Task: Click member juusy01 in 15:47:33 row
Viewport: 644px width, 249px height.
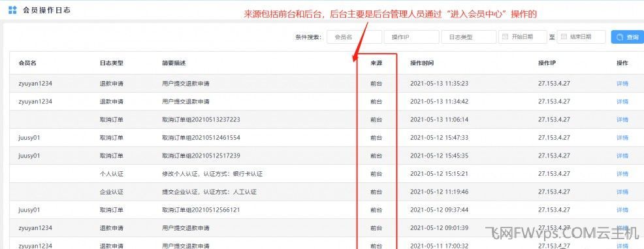Action: [29, 138]
